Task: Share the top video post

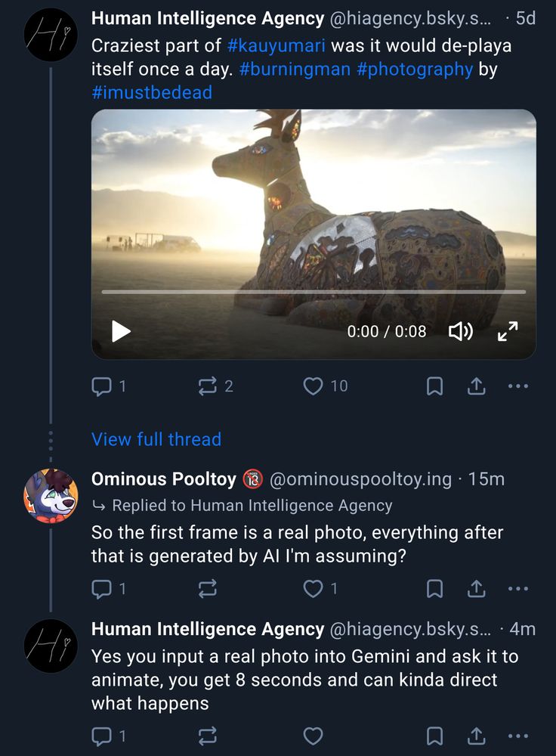Action: coord(476,386)
